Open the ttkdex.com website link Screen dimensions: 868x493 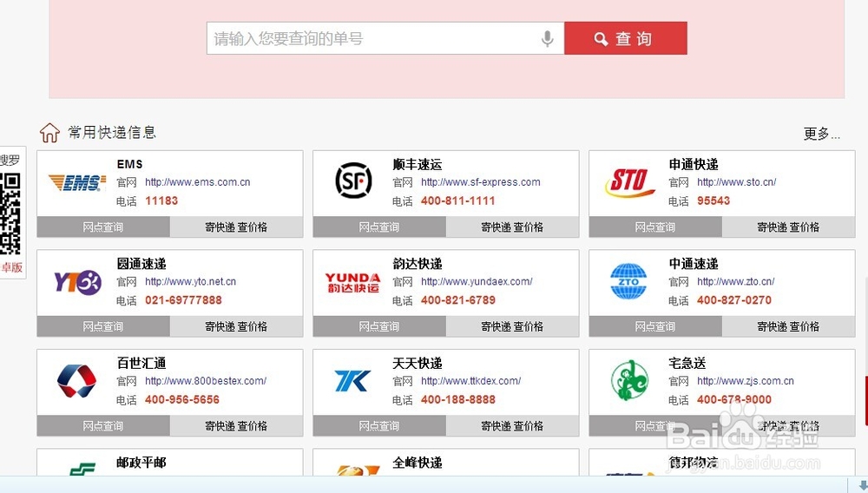pos(470,381)
